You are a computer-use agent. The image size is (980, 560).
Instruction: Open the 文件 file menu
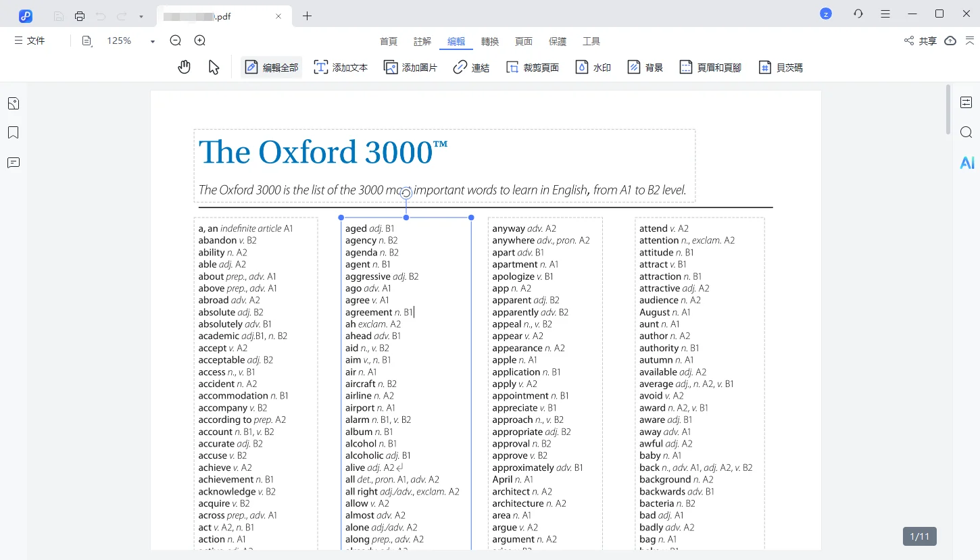30,41
